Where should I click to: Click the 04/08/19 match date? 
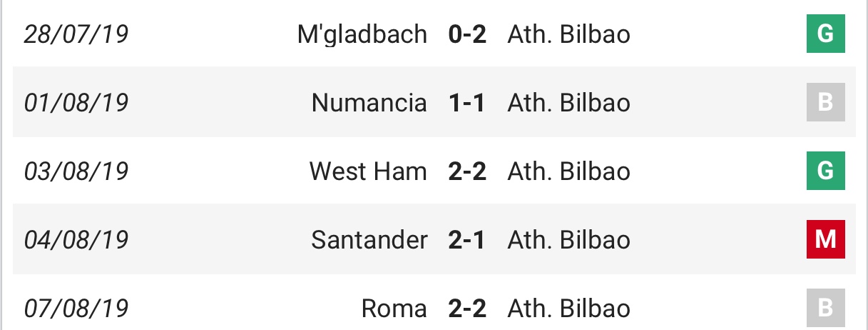(76, 240)
